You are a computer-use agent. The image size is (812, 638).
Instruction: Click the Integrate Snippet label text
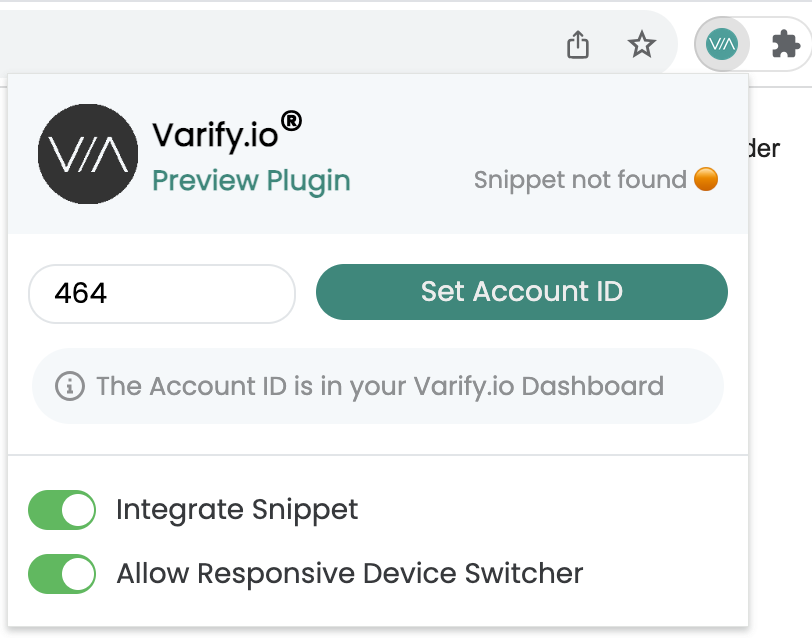(x=237, y=510)
